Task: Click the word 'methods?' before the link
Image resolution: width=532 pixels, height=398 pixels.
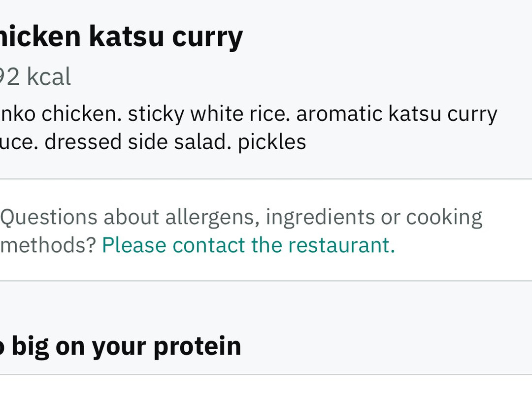Action: pos(48,245)
